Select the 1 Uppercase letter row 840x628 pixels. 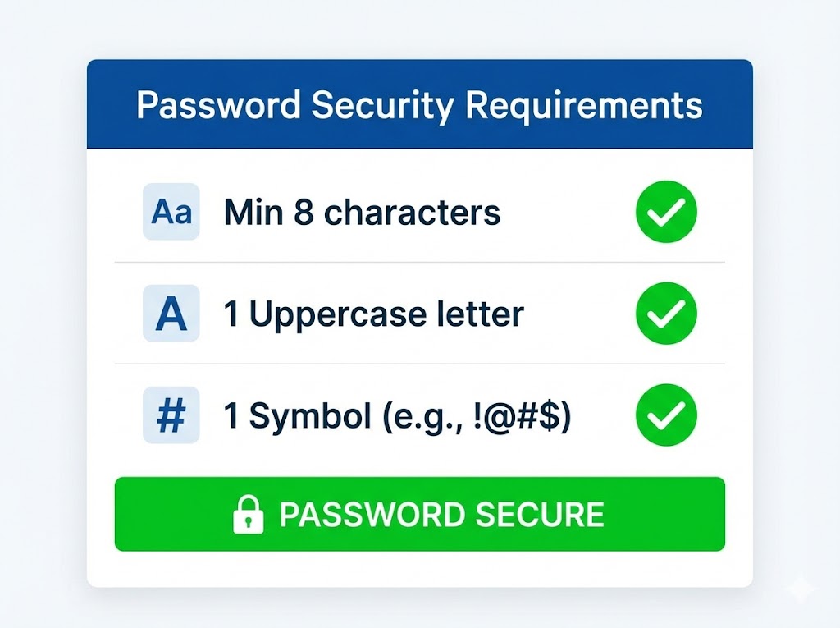373,313
